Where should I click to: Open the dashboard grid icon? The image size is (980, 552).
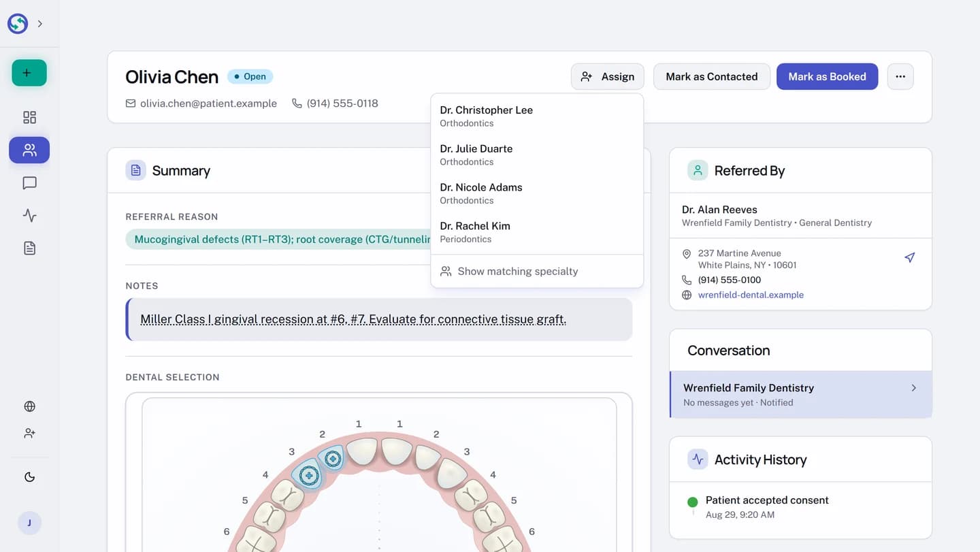(29, 117)
